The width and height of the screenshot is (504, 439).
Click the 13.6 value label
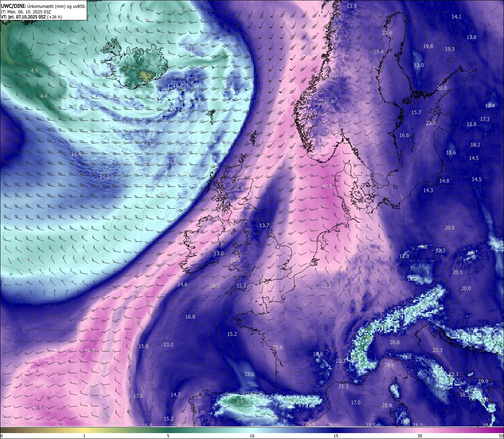coord(451,152)
